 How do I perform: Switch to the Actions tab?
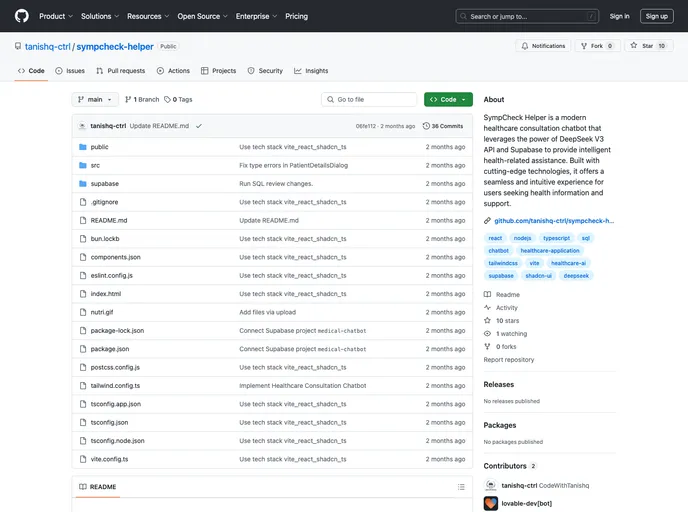coord(173,71)
